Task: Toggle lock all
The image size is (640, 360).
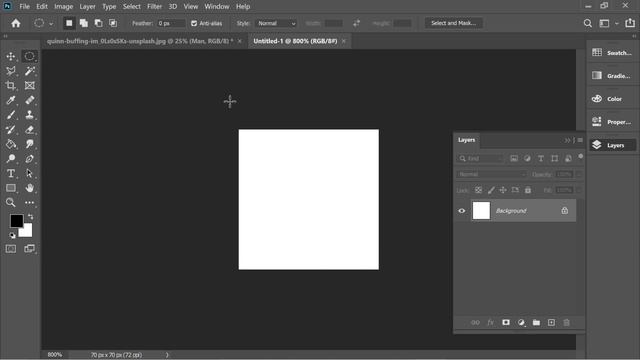Action: 528,190
